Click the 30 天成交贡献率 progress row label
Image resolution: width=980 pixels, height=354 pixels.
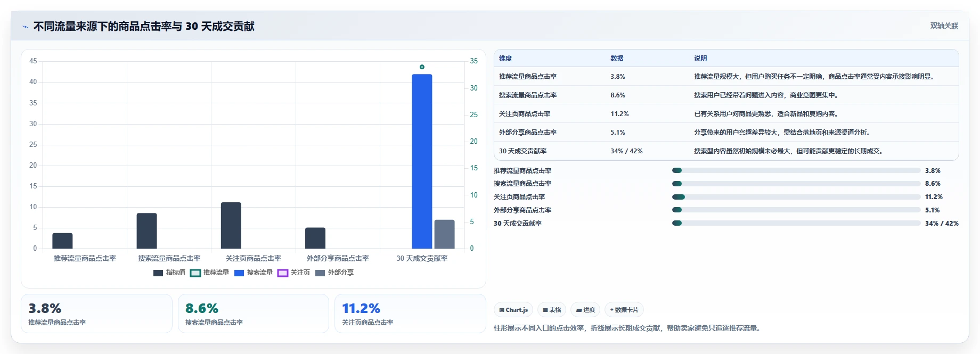tap(518, 223)
